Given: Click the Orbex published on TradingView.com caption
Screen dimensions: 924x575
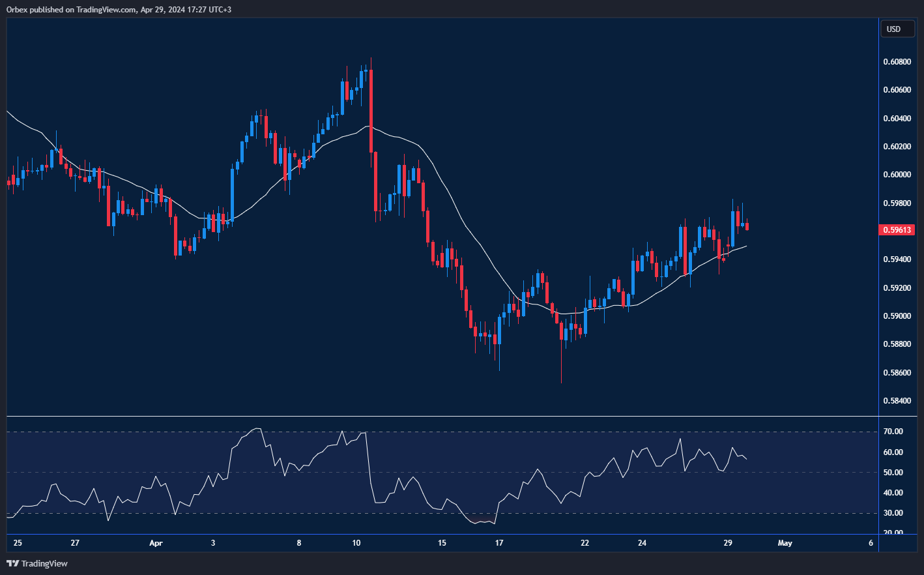Looking at the screenshot, I should 119,9.
